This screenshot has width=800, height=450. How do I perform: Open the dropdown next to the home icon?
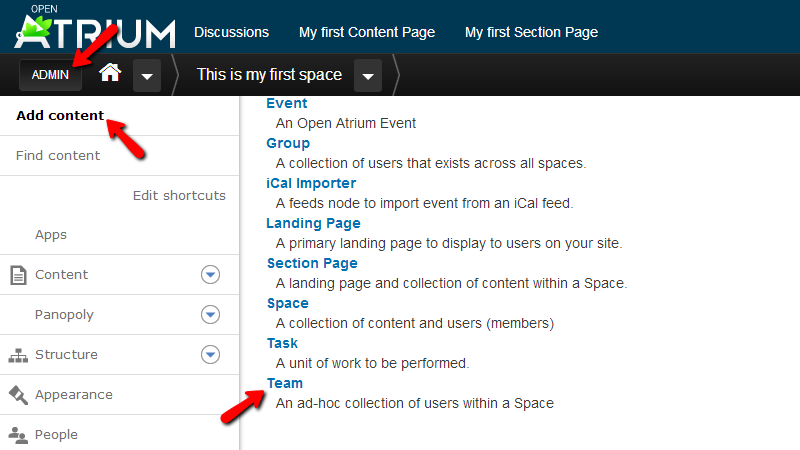pyautogui.click(x=147, y=76)
